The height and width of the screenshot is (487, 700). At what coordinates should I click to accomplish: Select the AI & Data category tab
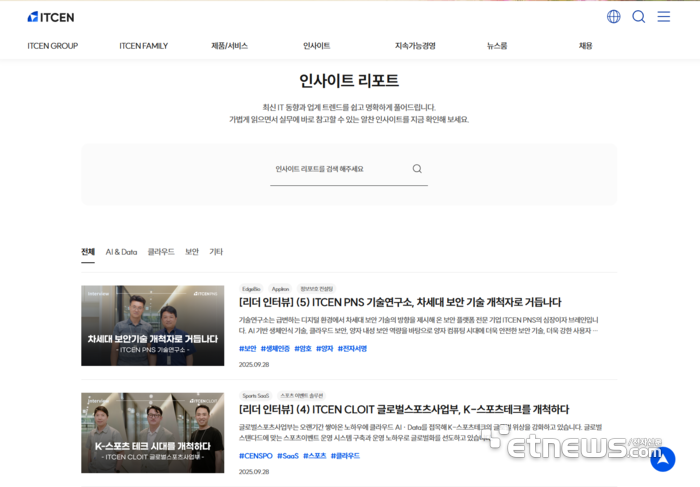pos(121,252)
